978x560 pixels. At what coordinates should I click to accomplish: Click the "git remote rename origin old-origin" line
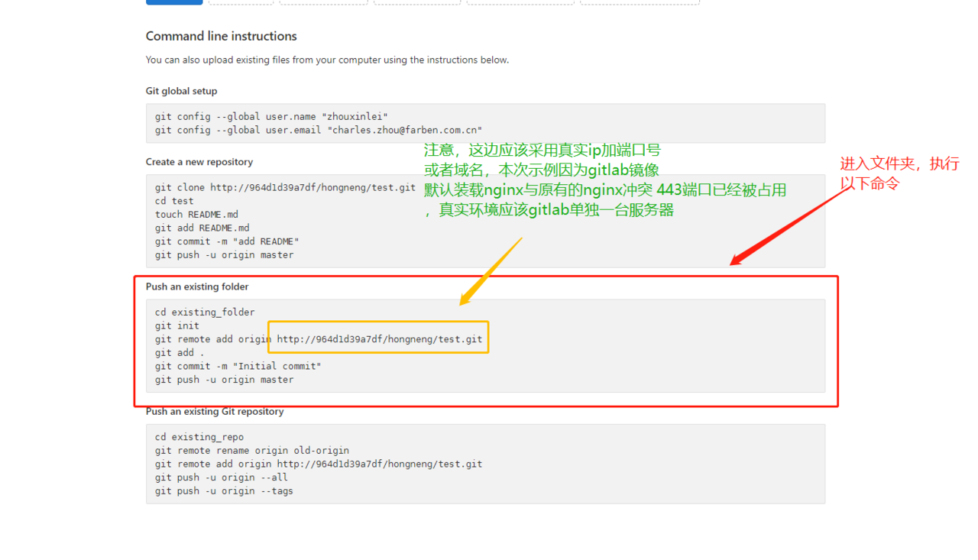click(x=252, y=451)
